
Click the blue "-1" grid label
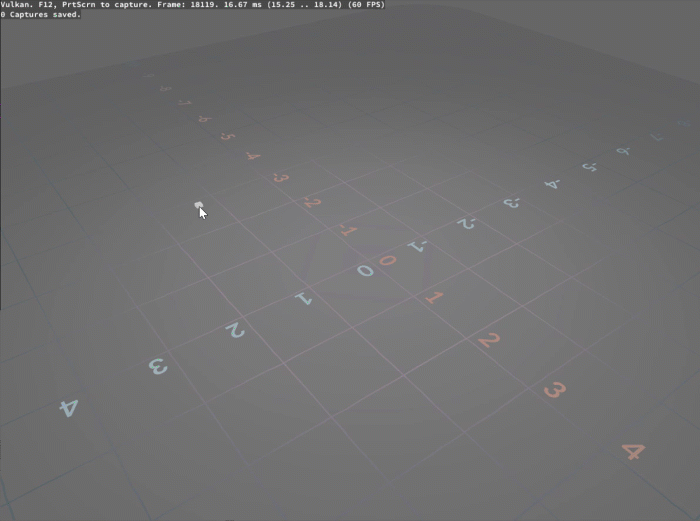417,246
